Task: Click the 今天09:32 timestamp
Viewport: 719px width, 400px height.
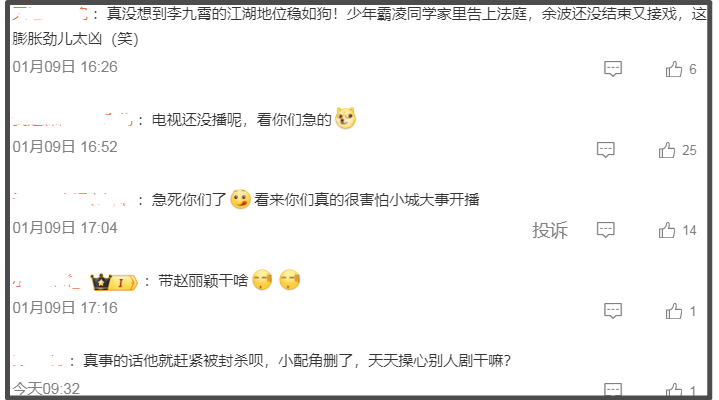Action: click(46, 389)
